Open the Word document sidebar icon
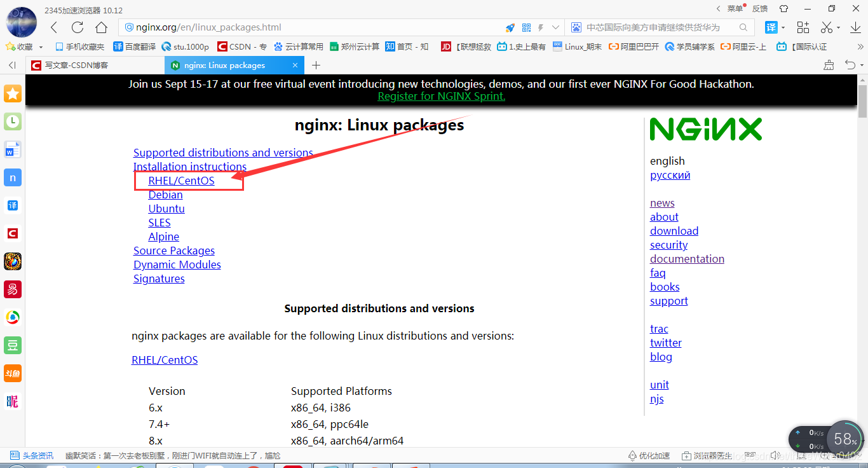The height and width of the screenshot is (468, 868). pyautogui.click(x=13, y=149)
